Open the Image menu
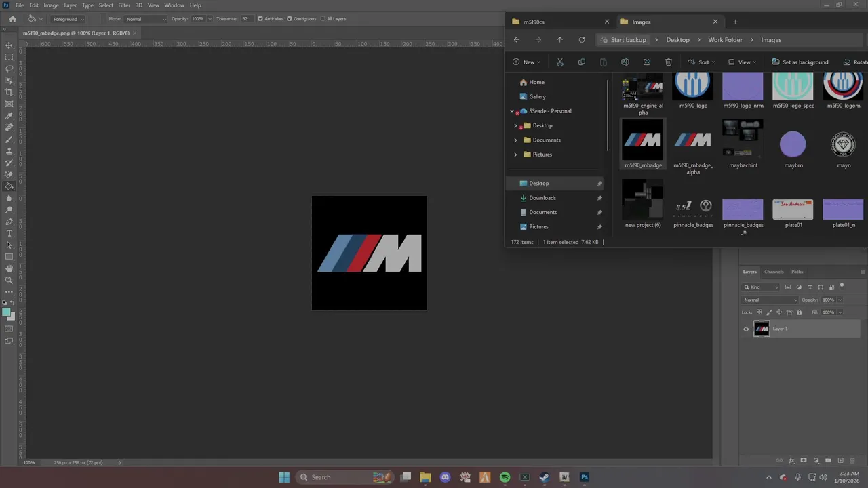Image resolution: width=868 pixels, height=488 pixels. pos(52,5)
